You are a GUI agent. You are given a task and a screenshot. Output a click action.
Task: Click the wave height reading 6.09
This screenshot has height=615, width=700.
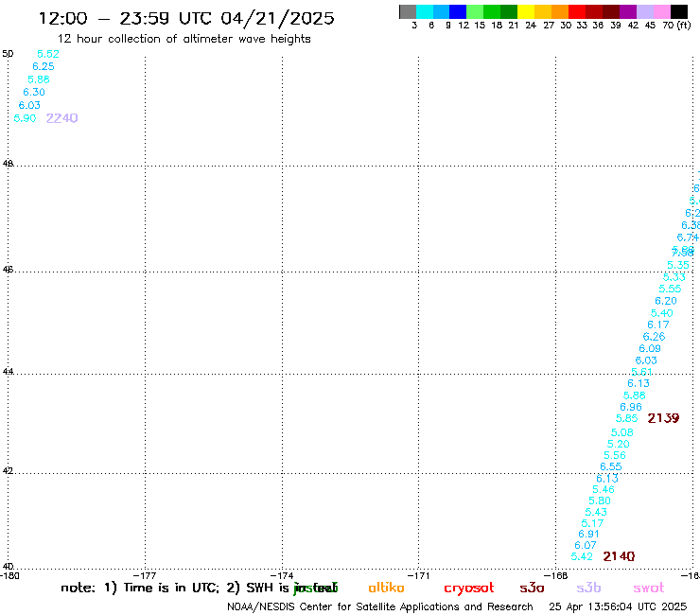pos(650,348)
